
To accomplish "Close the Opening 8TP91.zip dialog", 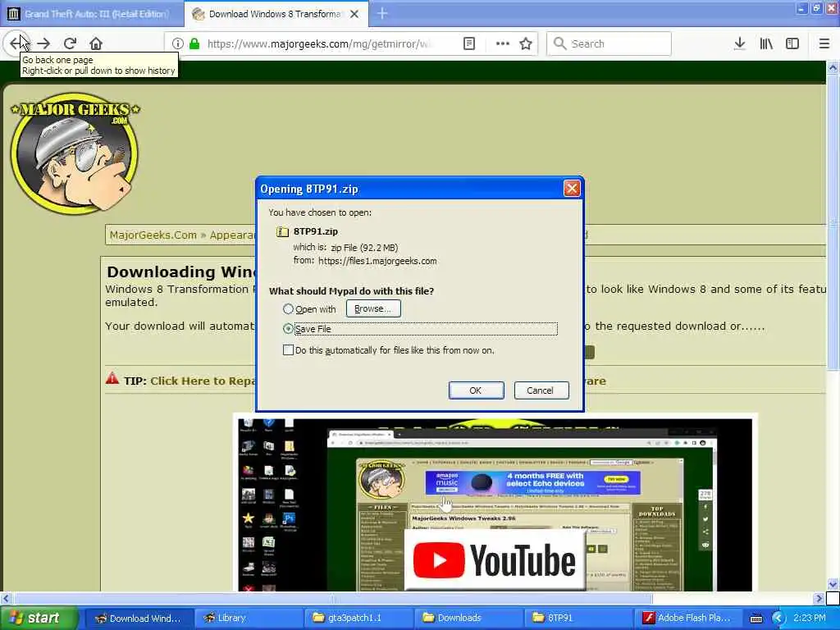I will pos(572,188).
